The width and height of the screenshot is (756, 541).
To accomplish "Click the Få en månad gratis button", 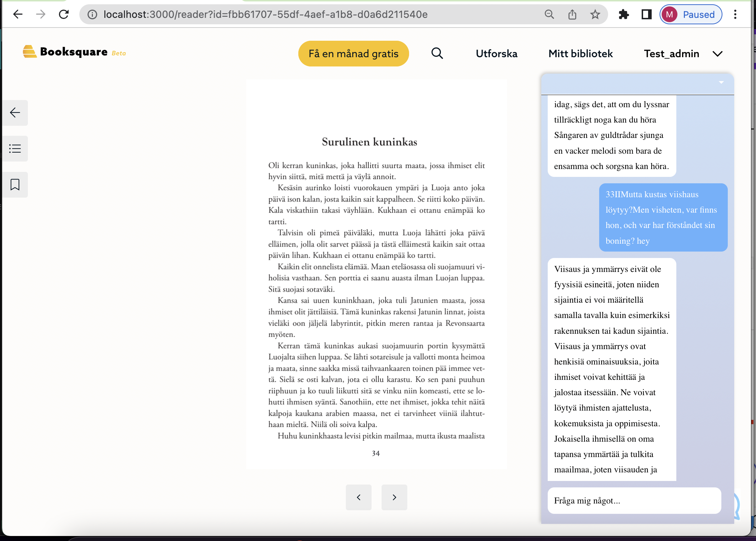I will (353, 54).
